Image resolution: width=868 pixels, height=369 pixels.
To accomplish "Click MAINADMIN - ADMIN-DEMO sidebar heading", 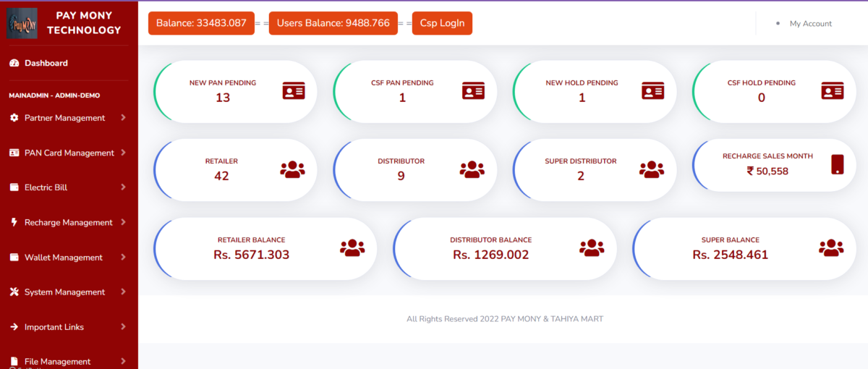I will point(54,96).
